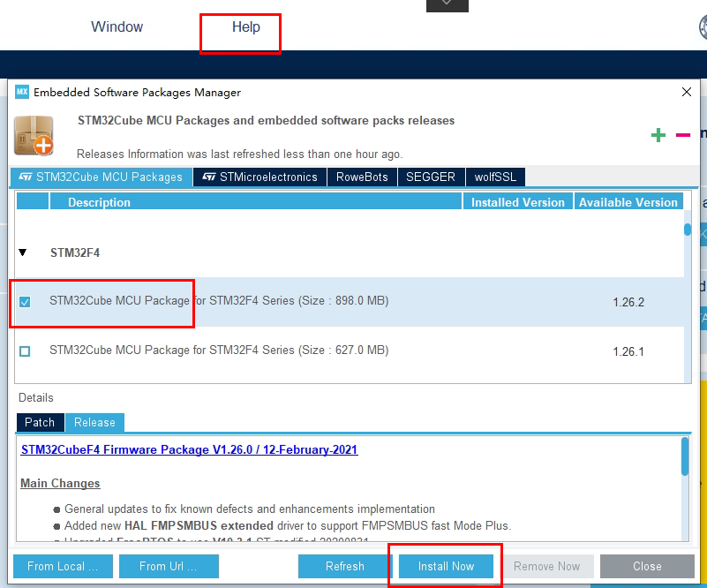The width and height of the screenshot is (707, 588).
Task: Click the MX logo in dialog title
Action: [22, 92]
